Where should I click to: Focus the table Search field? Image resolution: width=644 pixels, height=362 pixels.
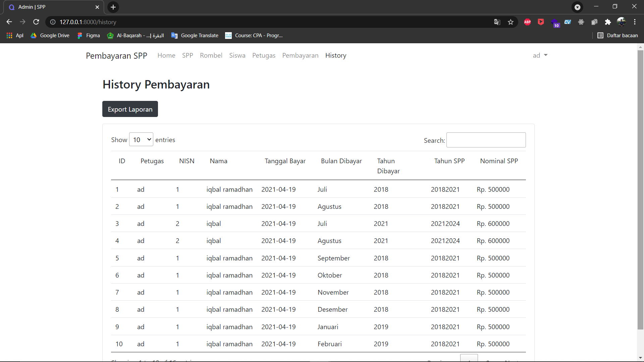tap(486, 140)
